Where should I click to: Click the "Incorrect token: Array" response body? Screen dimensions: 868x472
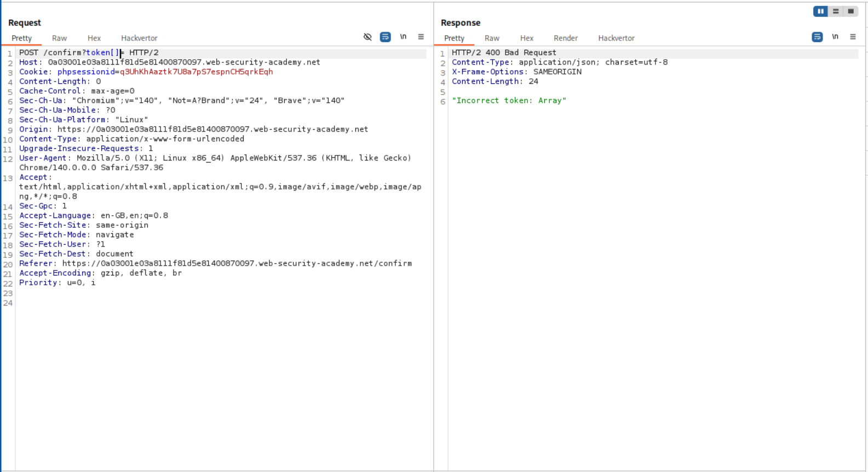coord(509,101)
